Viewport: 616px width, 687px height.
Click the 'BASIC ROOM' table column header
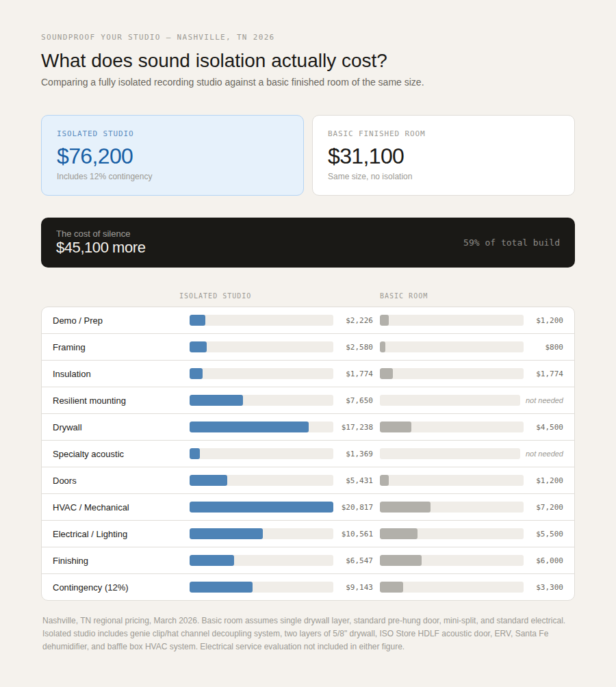(x=404, y=296)
